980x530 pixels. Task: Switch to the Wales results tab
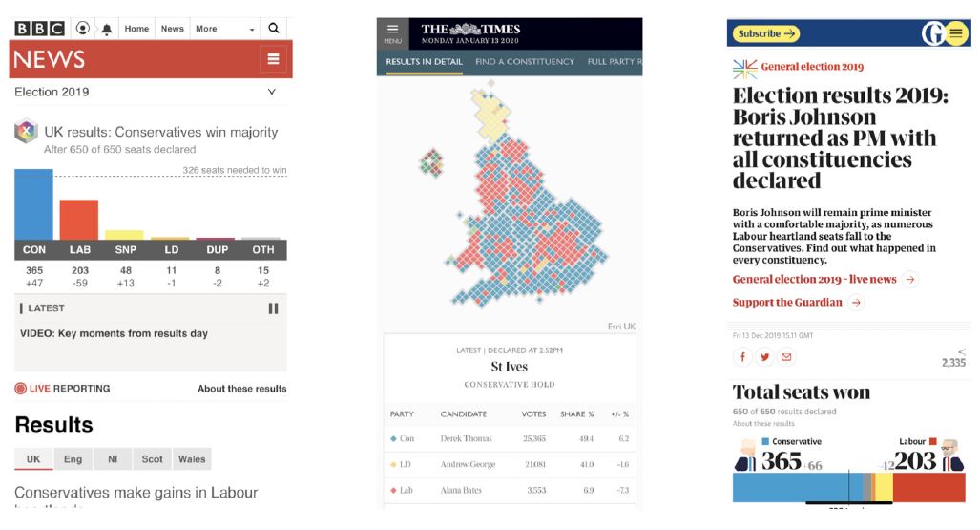pyautogui.click(x=192, y=459)
